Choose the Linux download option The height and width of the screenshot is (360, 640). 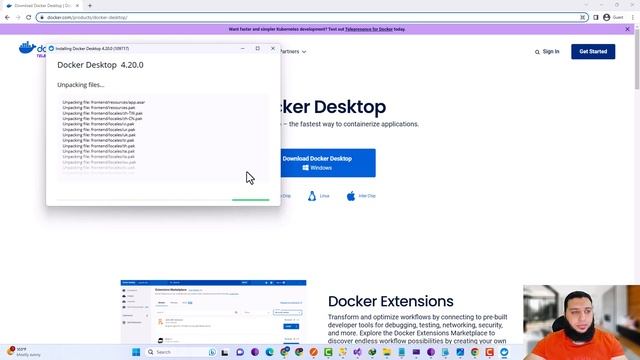click(318, 196)
